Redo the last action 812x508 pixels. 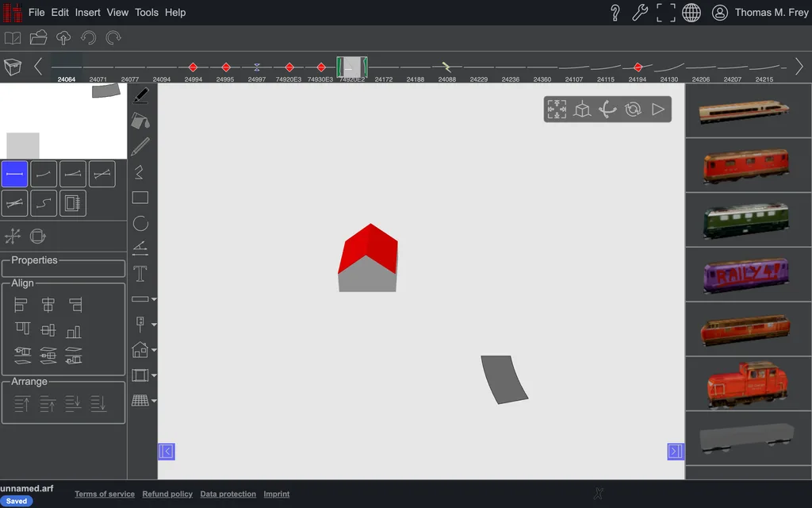tap(113, 38)
